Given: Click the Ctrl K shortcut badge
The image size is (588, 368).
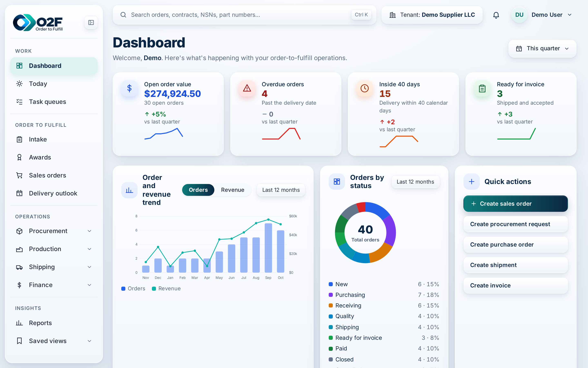Looking at the screenshot, I should point(361,15).
